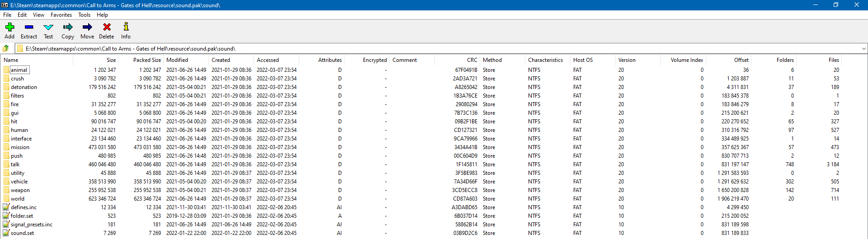Select the talk folder icon
The height and width of the screenshot is (239, 868).
point(6,164)
